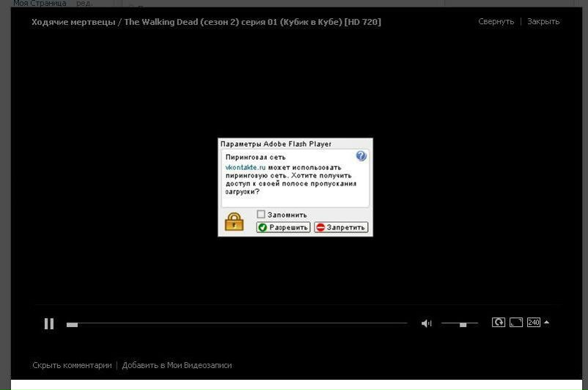588x390 pixels.
Task: Click the ред. link beside Моя Страница
Action: pos(84,4)
